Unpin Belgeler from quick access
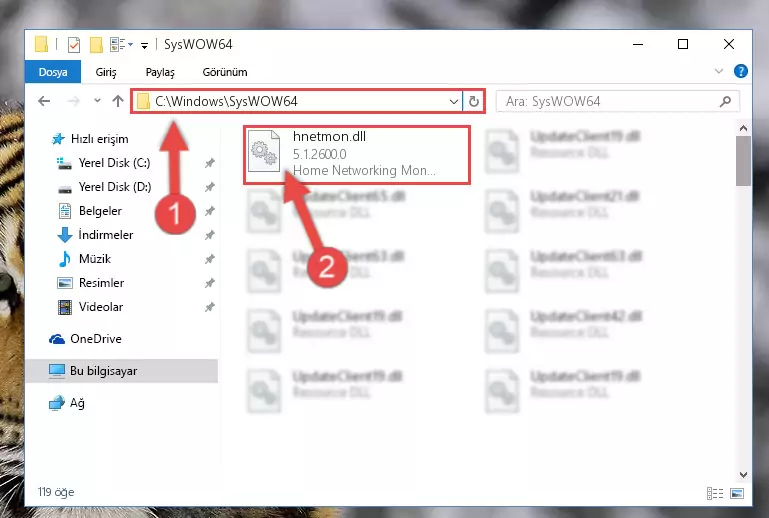The width and height of the screenshot is (769, 518). click(x=210, y=211)
